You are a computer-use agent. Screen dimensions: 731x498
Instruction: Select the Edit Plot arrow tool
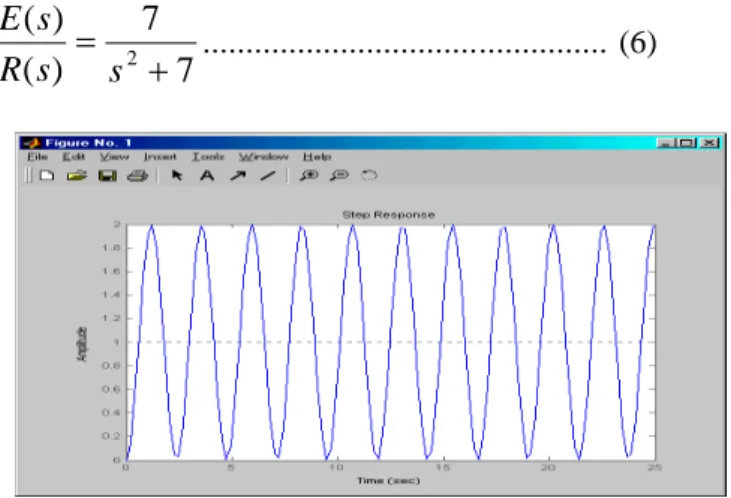pos(177,175)
